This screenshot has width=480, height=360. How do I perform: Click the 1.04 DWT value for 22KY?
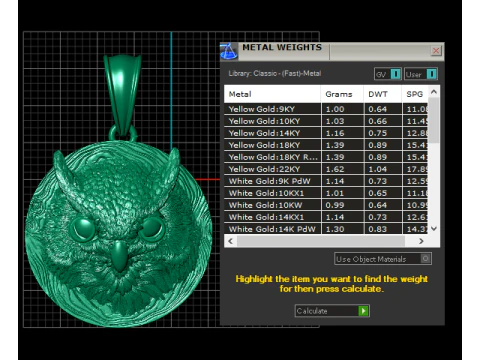(377, 169)
